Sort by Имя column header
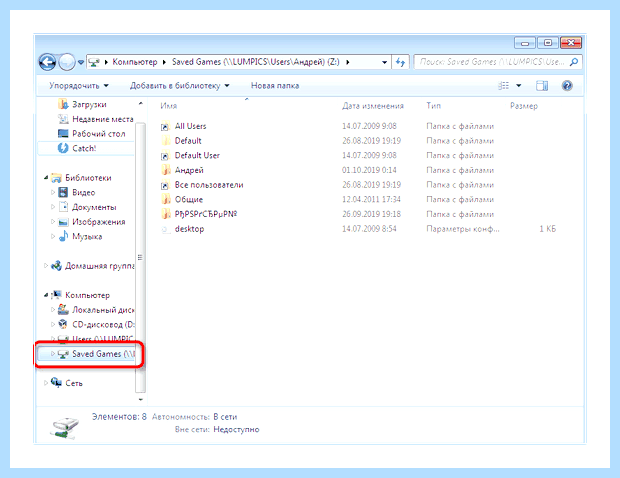The height and width of the screenshot is (478, 620). [x=168, y=106]
